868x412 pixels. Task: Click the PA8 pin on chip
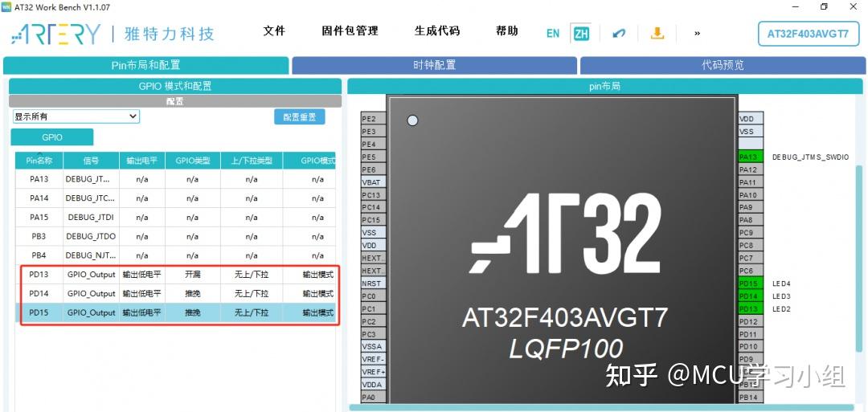click(x=751, y=220)
